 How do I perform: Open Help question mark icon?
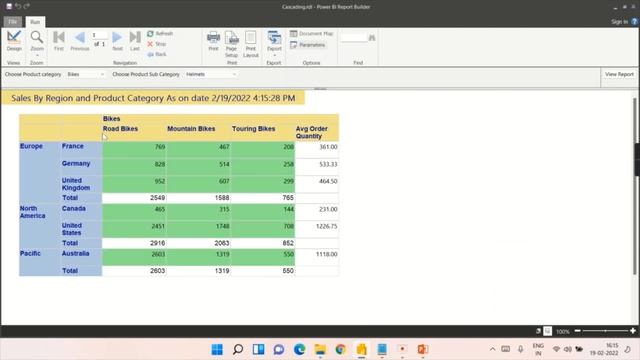pyautogui.click(x=634, y=22)
